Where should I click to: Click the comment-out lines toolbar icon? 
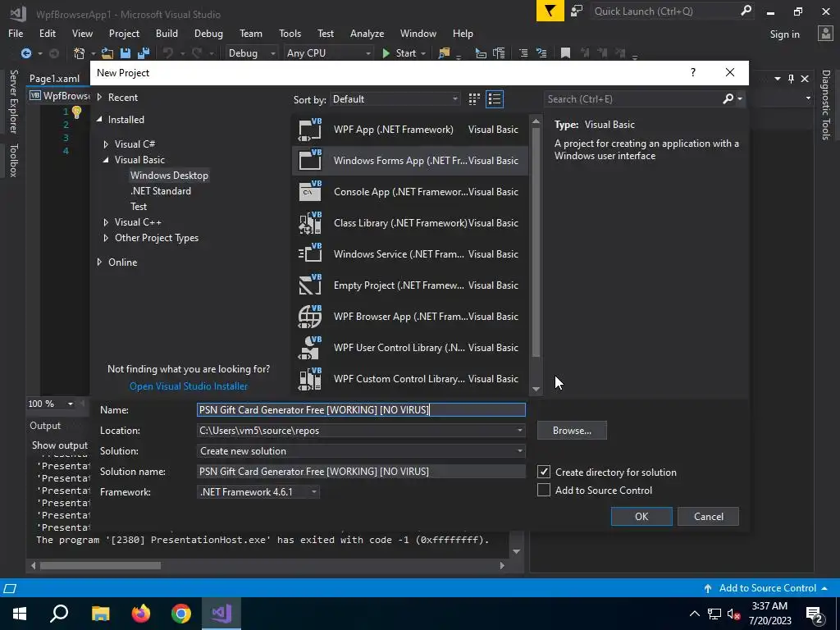pos(523,53)
